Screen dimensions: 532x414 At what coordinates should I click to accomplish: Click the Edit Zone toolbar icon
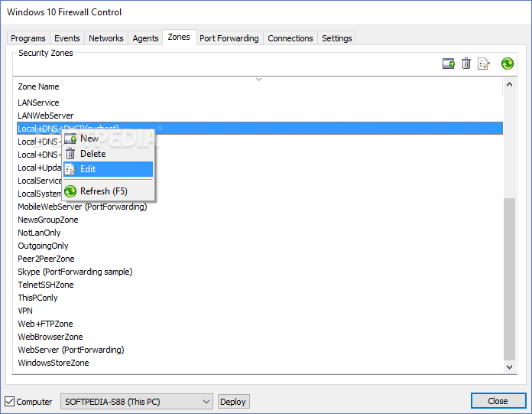(484, 64)
